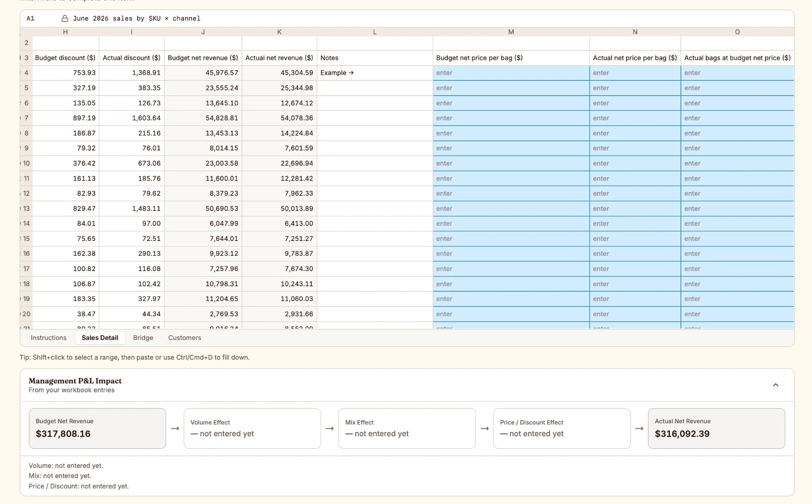This screenshot has height=504, width=812.
Task: Select column header O
Action: pyautogui.click(x=737, y=32)
